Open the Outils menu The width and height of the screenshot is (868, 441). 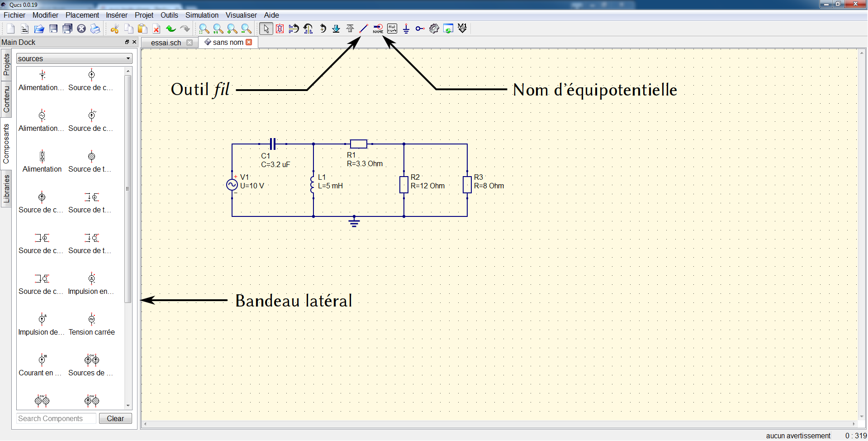[x=169, y=15]
